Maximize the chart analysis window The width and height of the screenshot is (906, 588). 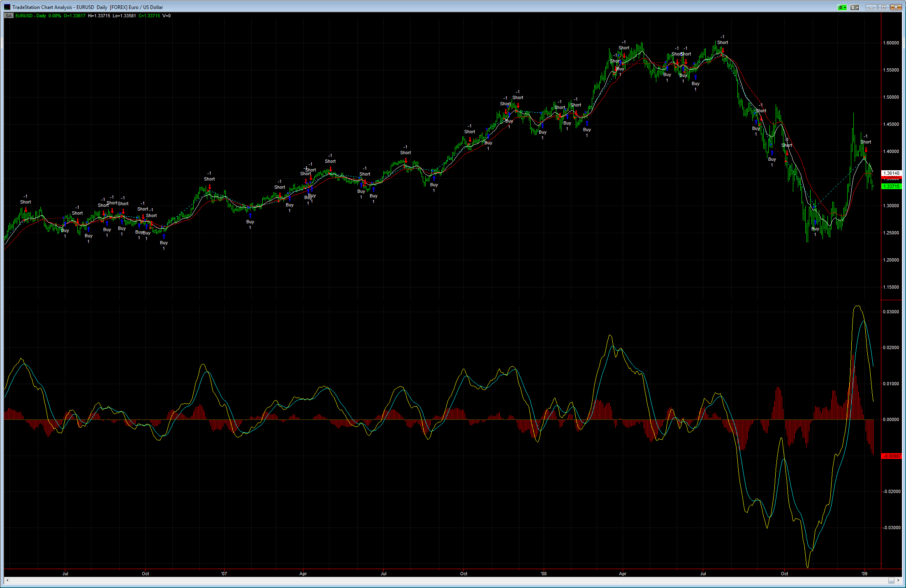pyautogui.click(x=883, y=7)
